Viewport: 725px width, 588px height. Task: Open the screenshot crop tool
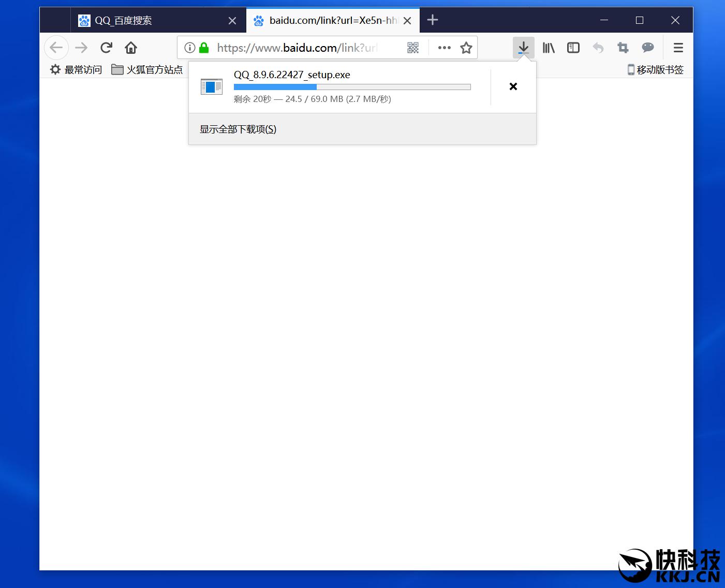pos(623,48)
